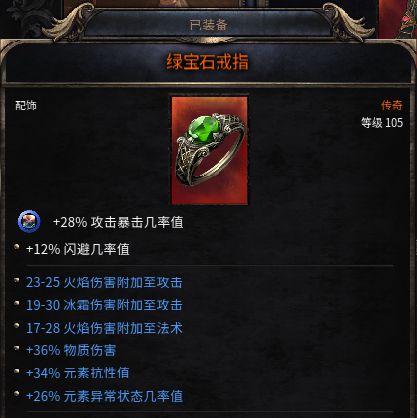
Task: Click the green emerald ring item image
Action: (x=209, y=150)
